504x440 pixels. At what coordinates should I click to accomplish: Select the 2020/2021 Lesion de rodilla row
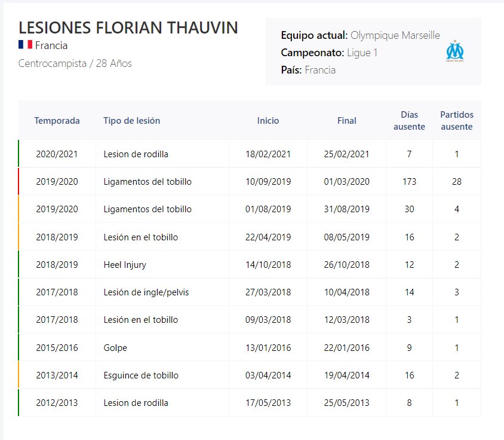tap(136, 154)
